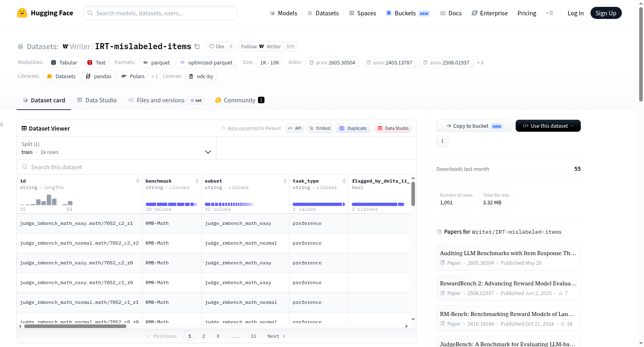Click the table's horizontal scrollbar
Image resolution: width=644 pixels, height=347 pixels.
coord(75,326)
